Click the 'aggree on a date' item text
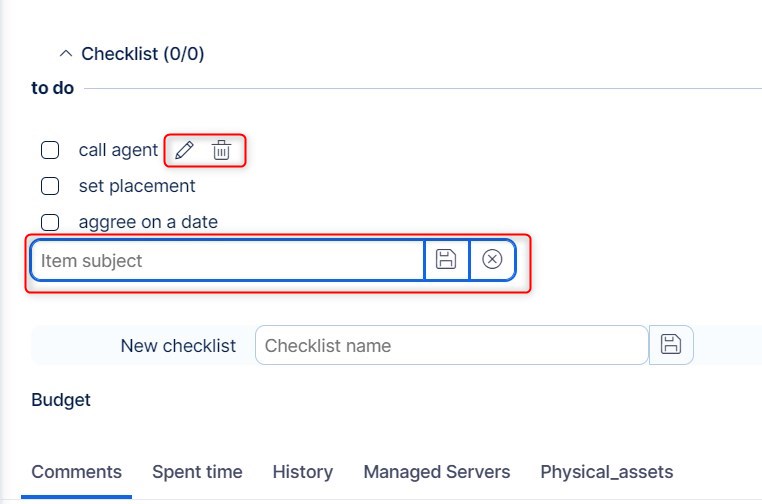 [x=148, y=222]
